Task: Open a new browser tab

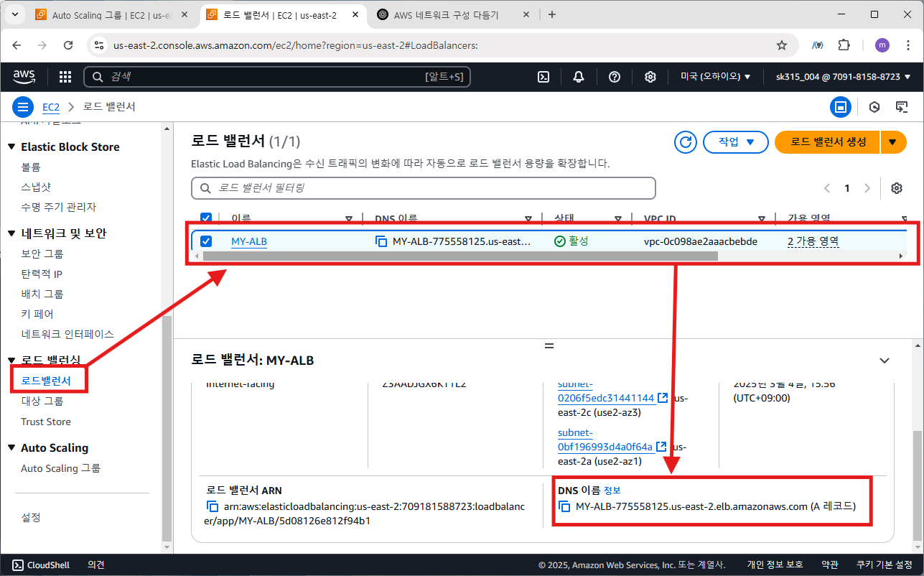Action: tap(551, 14)
